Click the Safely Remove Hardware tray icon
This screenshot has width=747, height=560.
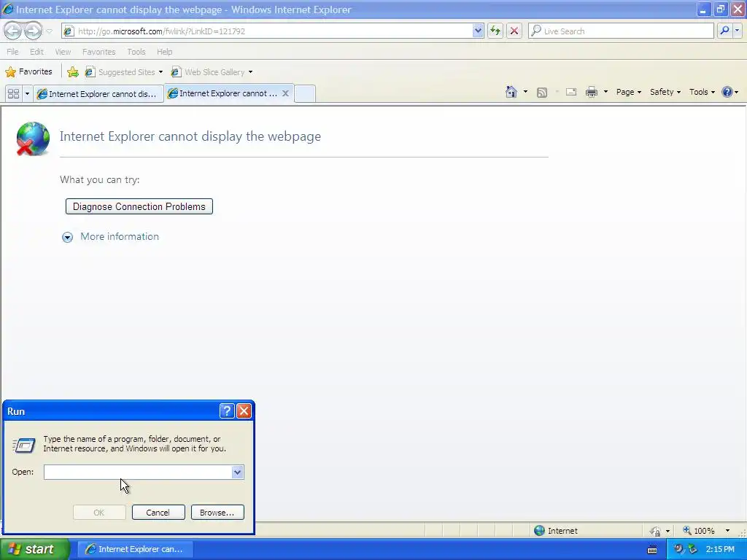tap(692, 549)
